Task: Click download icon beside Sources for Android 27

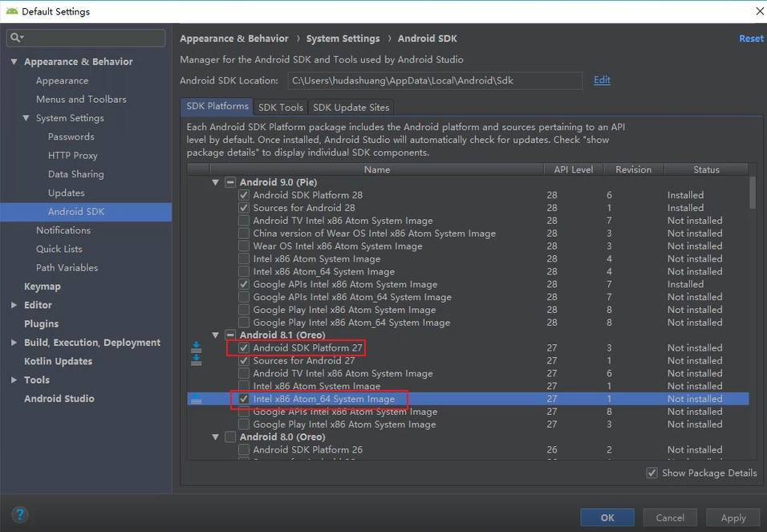Action: pyautogui.click(x=196, y=360)
